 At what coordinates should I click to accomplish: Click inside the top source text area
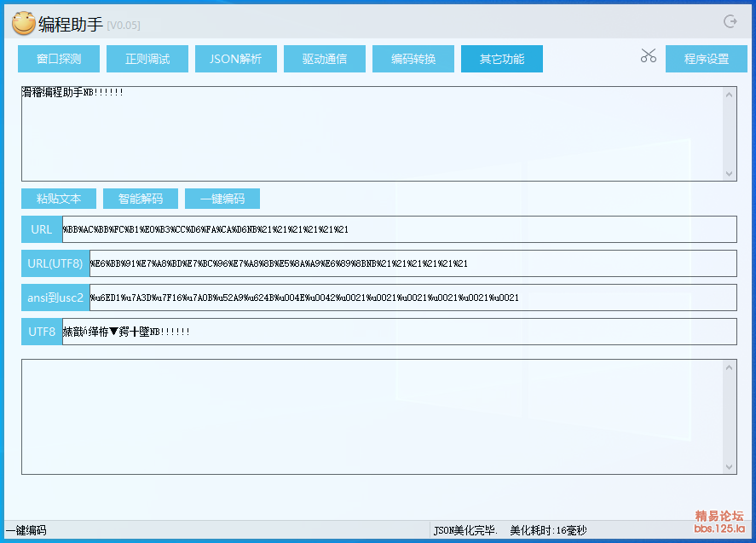coord(371,133)
